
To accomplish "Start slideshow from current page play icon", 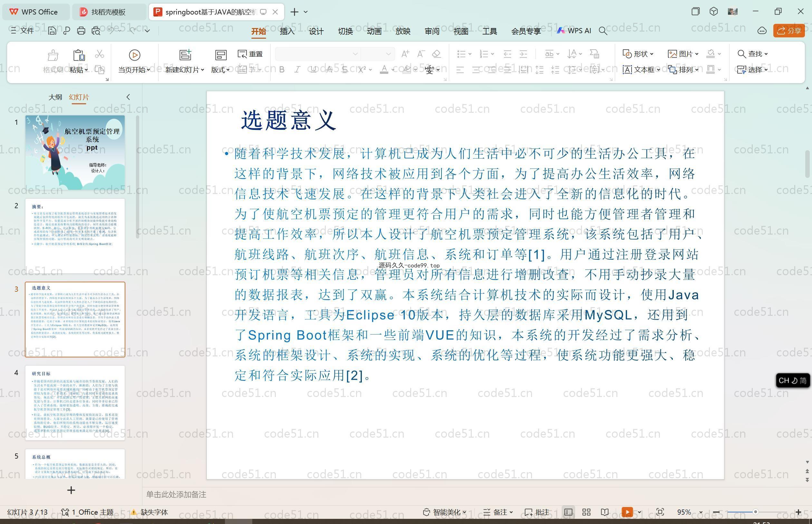I will [134, 55].
